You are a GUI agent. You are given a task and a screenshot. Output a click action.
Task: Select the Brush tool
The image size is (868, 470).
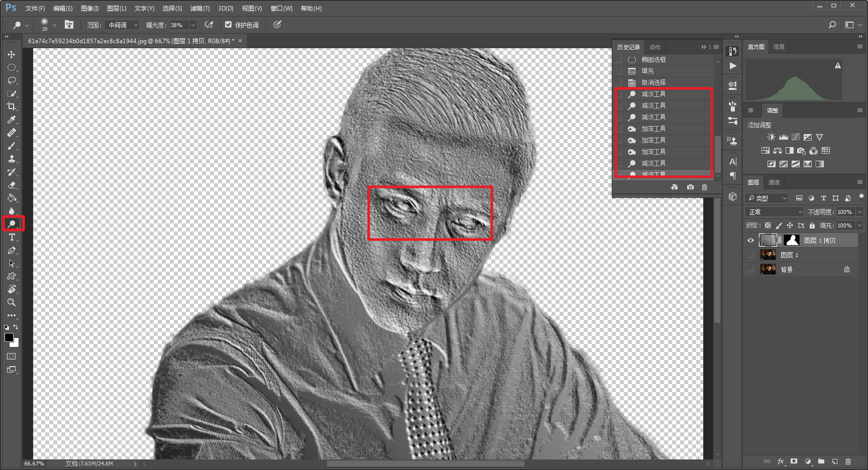[x=11, y=146]
